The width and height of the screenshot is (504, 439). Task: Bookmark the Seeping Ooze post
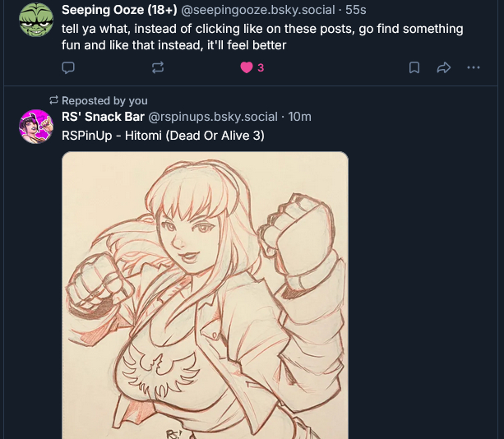(415, 67)
